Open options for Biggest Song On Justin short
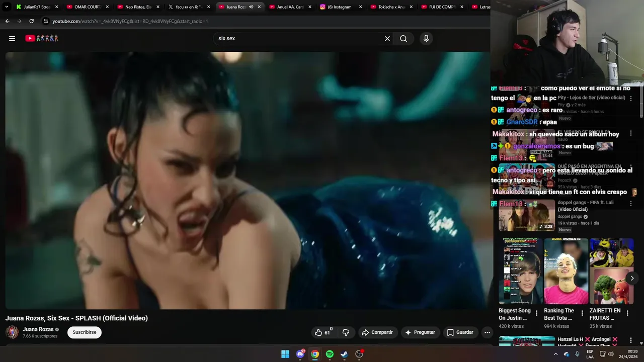The width and height of the screenshot is (644, 362). pos(536,313)
